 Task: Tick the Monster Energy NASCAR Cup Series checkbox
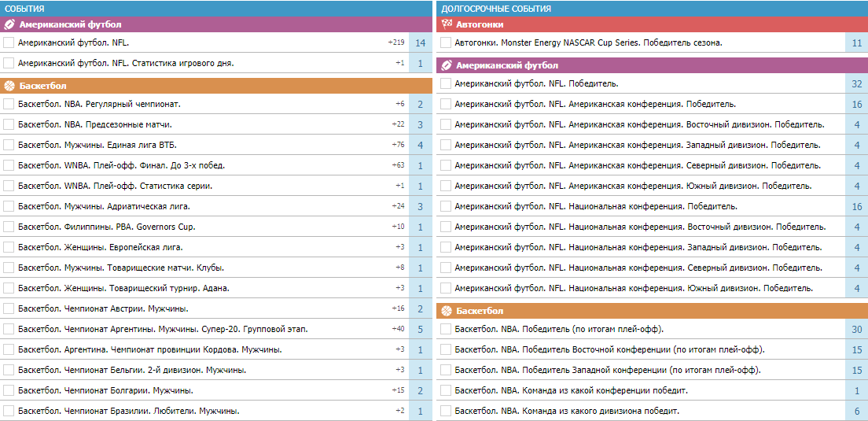click(446, 42)
